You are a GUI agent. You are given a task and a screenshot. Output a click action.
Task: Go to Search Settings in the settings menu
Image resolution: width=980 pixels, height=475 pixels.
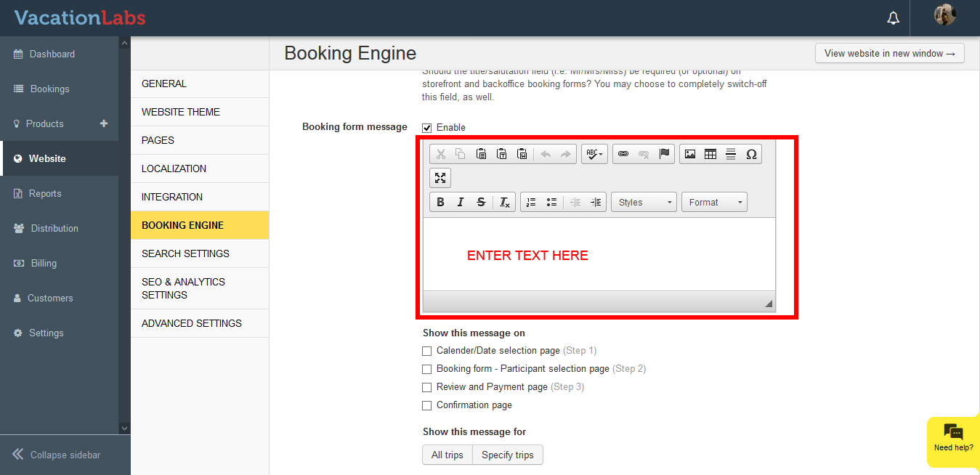pyautogui.click(x=185, y=253)
